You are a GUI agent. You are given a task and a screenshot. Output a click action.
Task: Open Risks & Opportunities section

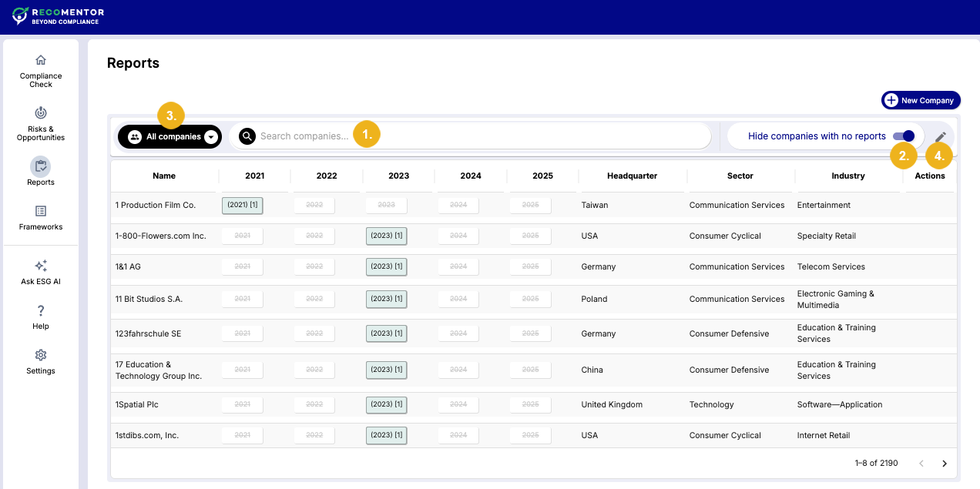41,123
